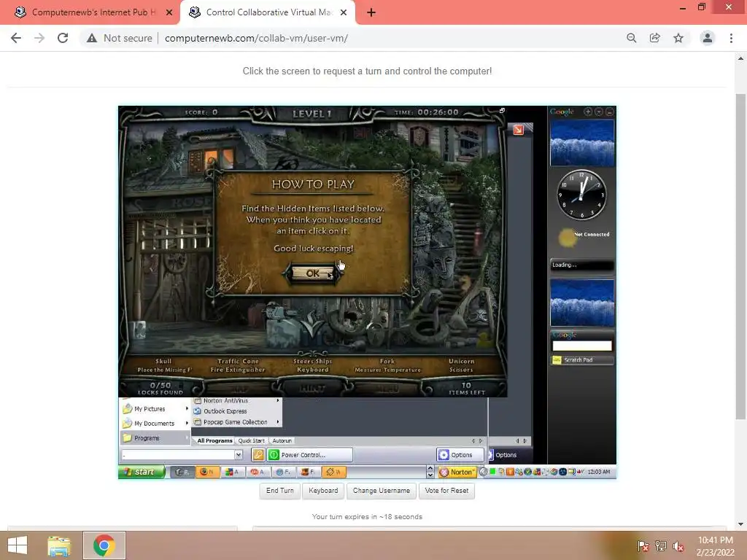Click the End Turn button

tap(279, 491)
